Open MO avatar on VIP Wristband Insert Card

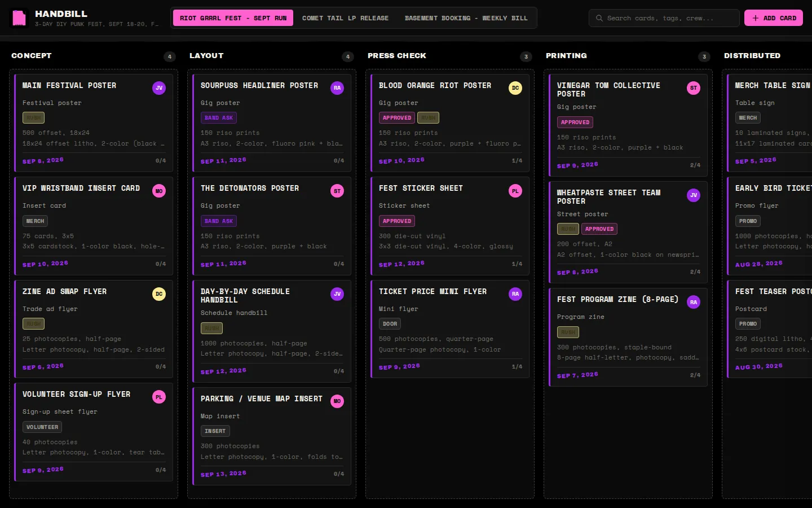coord(159,191)
